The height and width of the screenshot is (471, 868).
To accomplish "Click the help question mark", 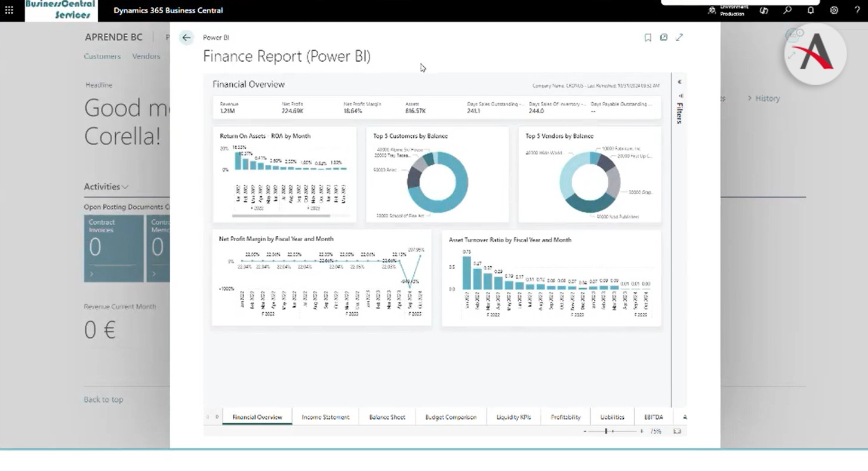I will coord(857,10).
